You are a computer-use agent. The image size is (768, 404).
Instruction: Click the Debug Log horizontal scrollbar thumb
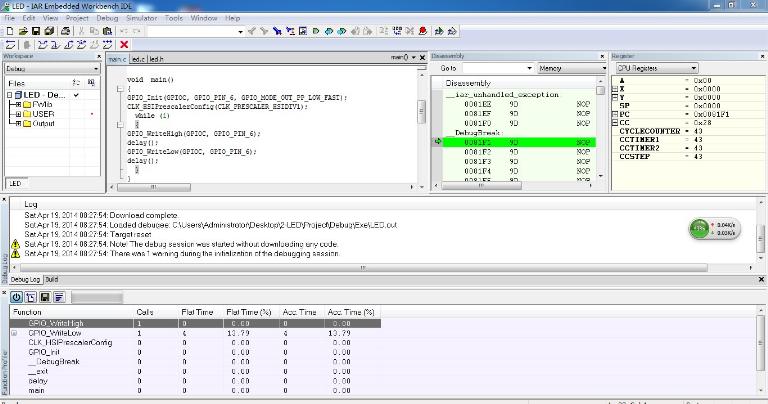pyautogui.click(x=363, y=268)
